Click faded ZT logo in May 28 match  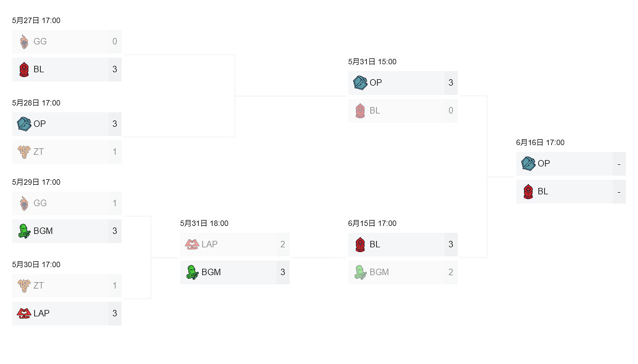24,152
